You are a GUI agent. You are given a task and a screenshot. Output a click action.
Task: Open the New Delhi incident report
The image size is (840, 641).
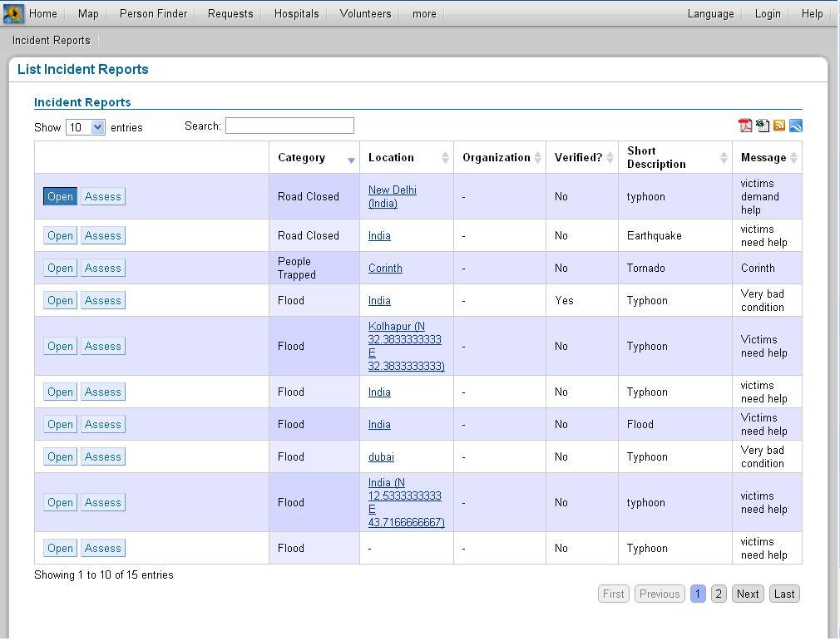click(x=60, y=196)
